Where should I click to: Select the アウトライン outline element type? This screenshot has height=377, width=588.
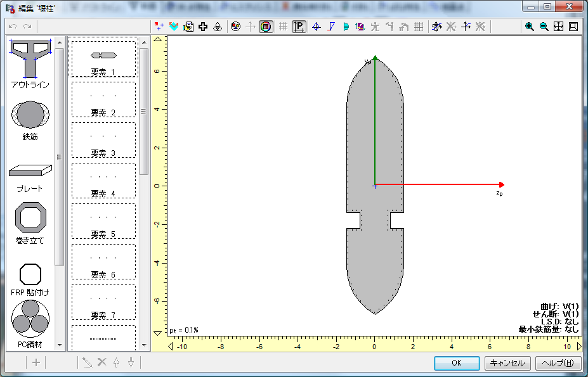30,64
